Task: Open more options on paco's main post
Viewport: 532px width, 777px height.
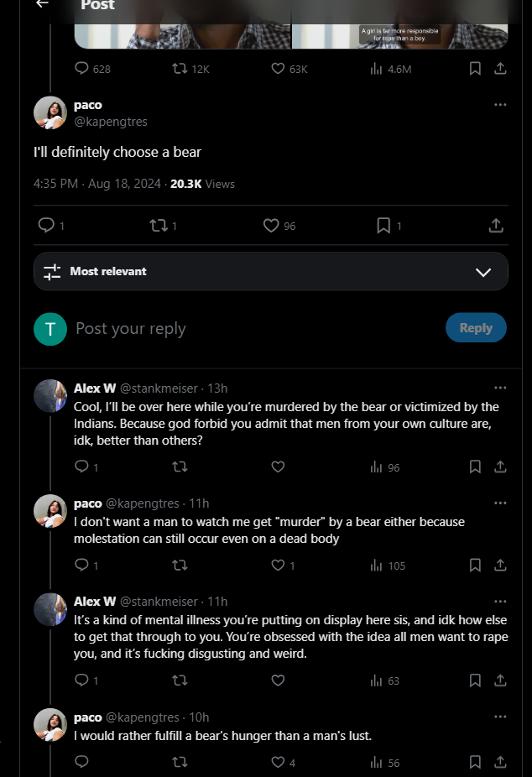Action: point(500,105)
